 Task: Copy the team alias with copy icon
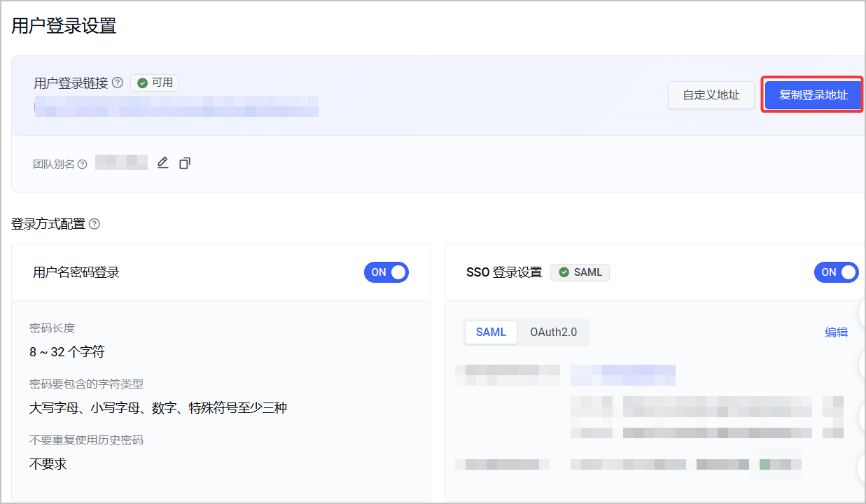(x=185, y=163)
